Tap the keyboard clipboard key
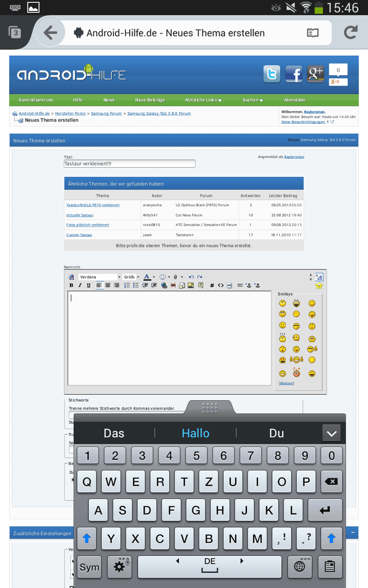Image resolution: width=368 pixels, height=588 pixels. pos(330,567)
